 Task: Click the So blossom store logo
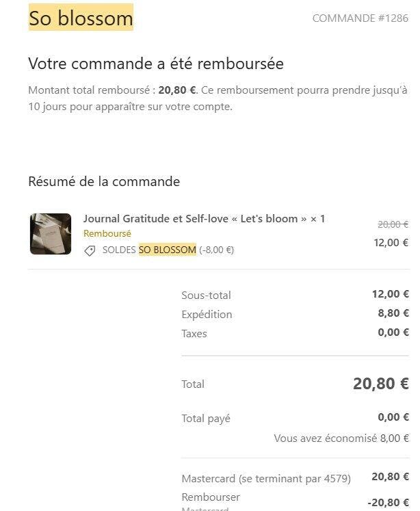coord(81,18)
